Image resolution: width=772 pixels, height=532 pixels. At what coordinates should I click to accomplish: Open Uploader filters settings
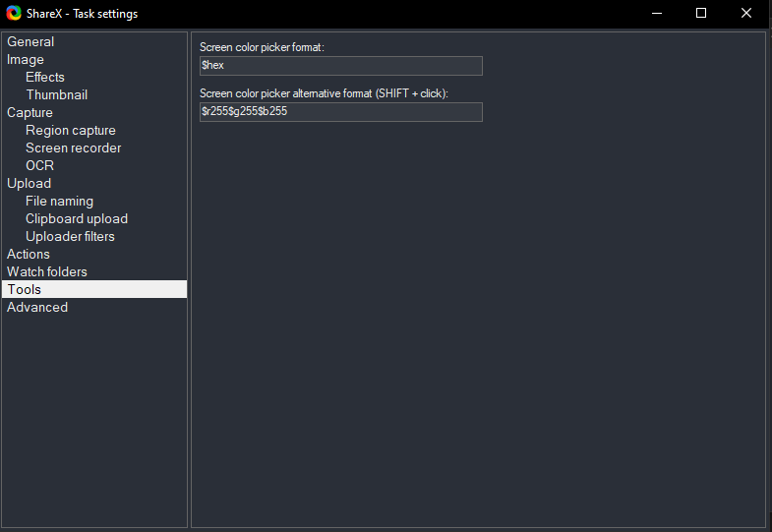[71, 237]
